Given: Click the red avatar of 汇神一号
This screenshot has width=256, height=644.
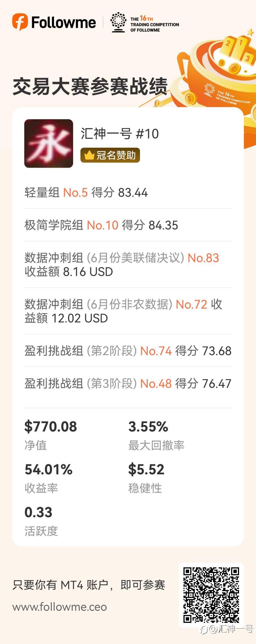Looking at the screenshot, I should click(x=49, y=143).
